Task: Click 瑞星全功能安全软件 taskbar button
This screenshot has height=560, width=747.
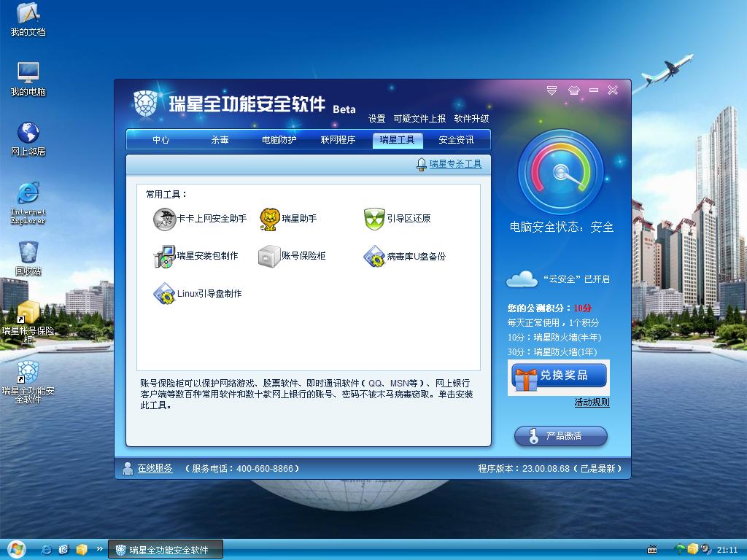Action: coord(166,550)
